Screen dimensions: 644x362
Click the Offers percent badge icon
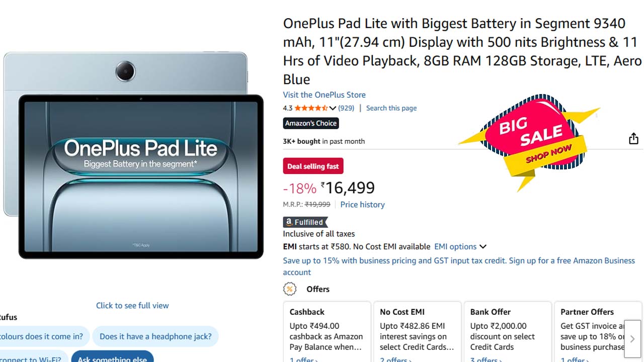click(x=290, y=289)
